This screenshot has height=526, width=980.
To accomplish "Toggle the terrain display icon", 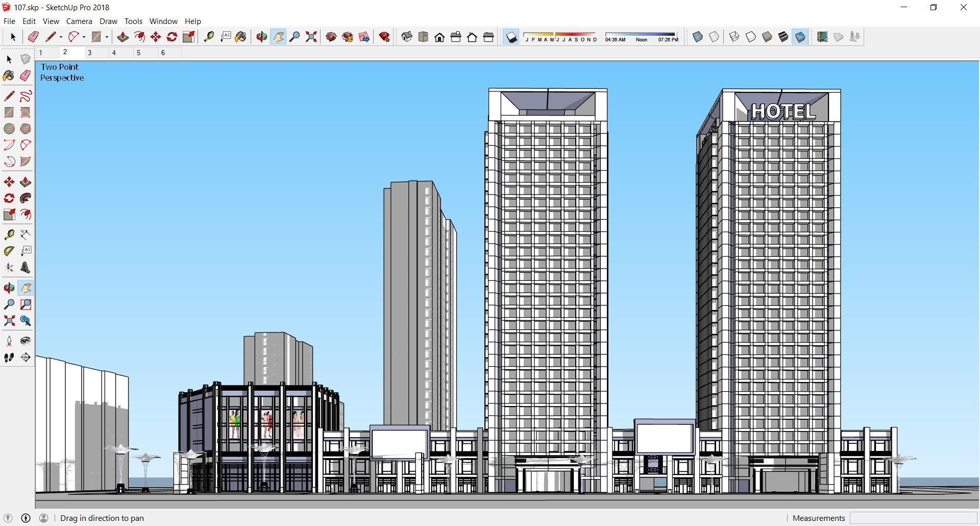I will pos(839,37).
